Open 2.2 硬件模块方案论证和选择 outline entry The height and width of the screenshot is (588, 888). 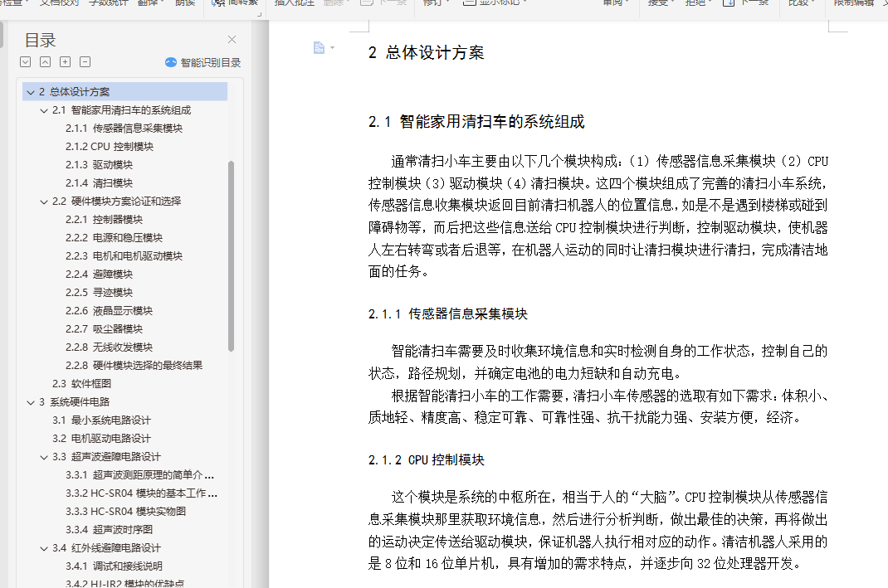click(x=117, y=201)
